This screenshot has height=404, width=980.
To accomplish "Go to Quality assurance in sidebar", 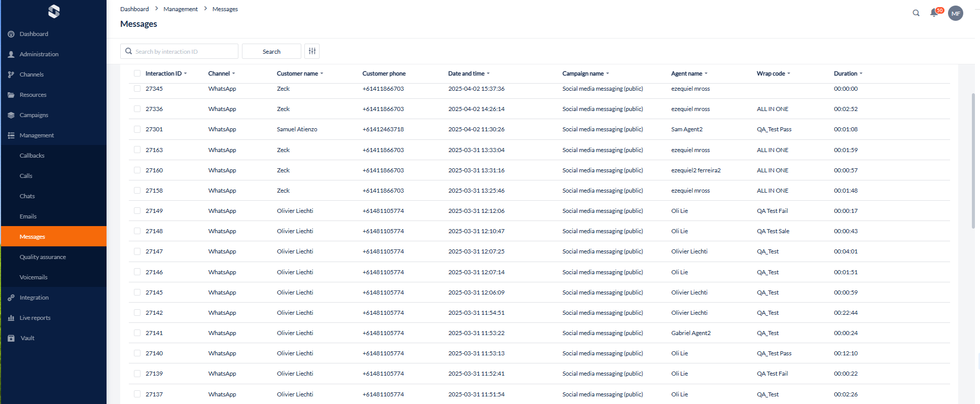I will pyautogui.click(x=43, y=257).
